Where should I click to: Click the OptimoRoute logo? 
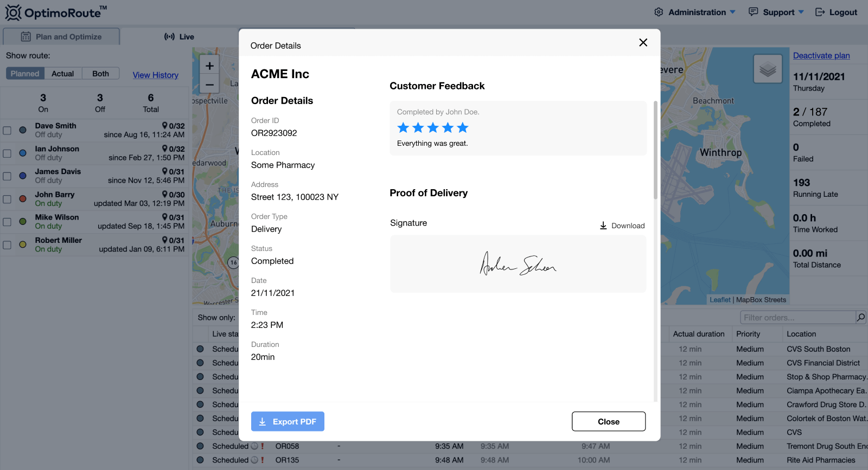[x=56, y=12]
